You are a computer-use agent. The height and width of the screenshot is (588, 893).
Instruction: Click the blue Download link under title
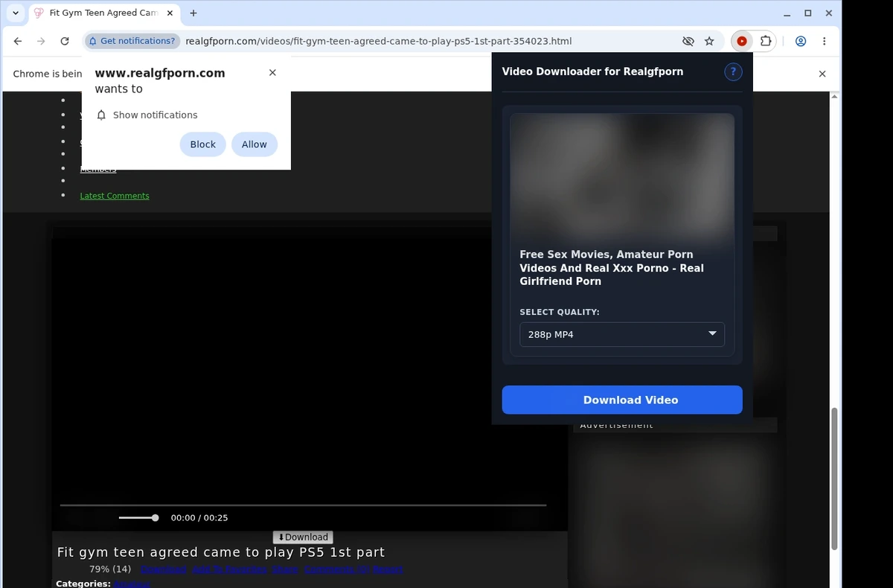pos(163,569)
